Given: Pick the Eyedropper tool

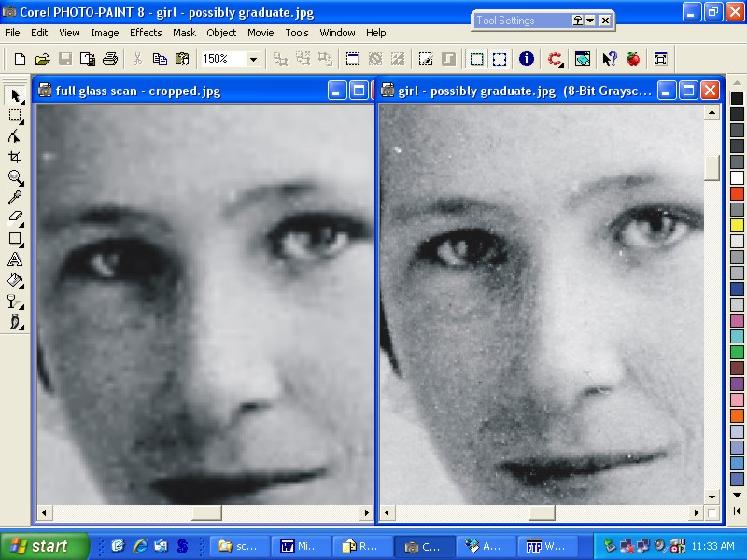Looking at the screenshot, I should pyautogui.click(x=15, y=198).
